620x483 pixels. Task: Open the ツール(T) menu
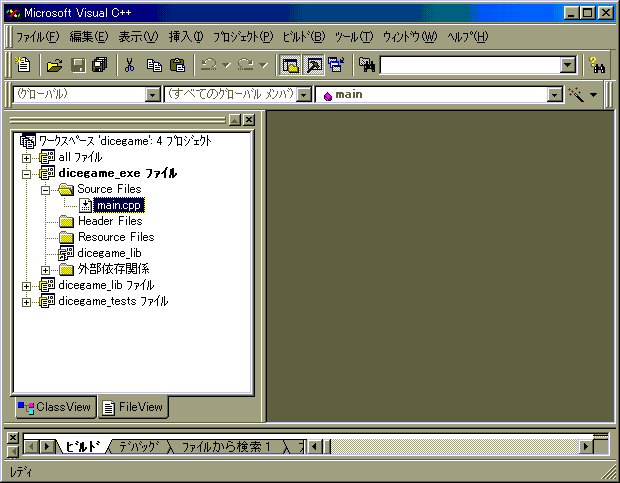tap(354, 37)
